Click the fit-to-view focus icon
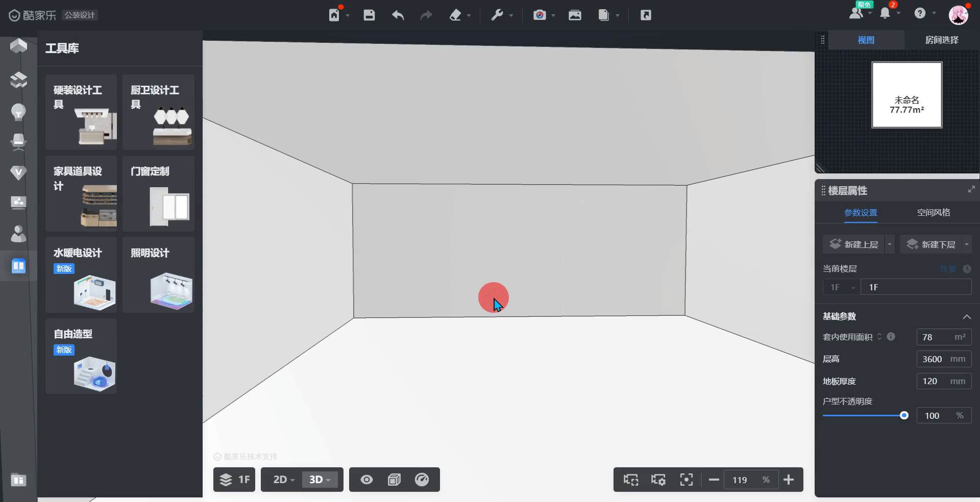Screen dimensions: 980x502 pyautogui.click(x=686, y=480)
